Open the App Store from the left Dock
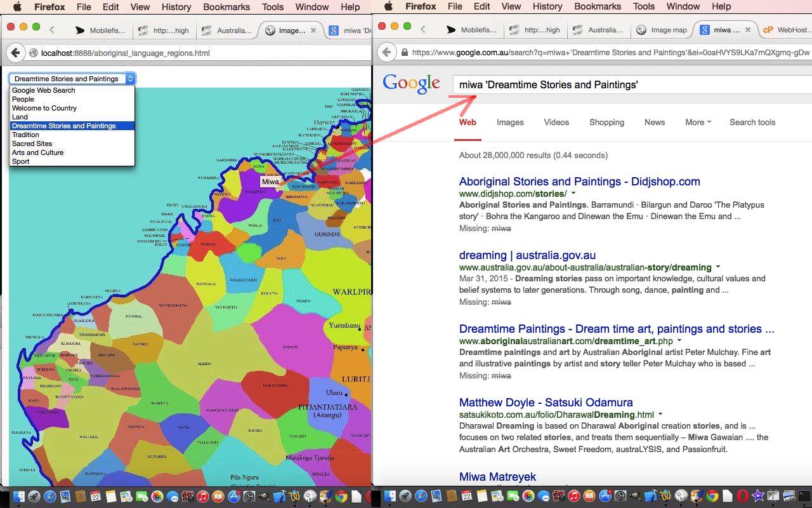812x508 pixels. tap(234, 497)
